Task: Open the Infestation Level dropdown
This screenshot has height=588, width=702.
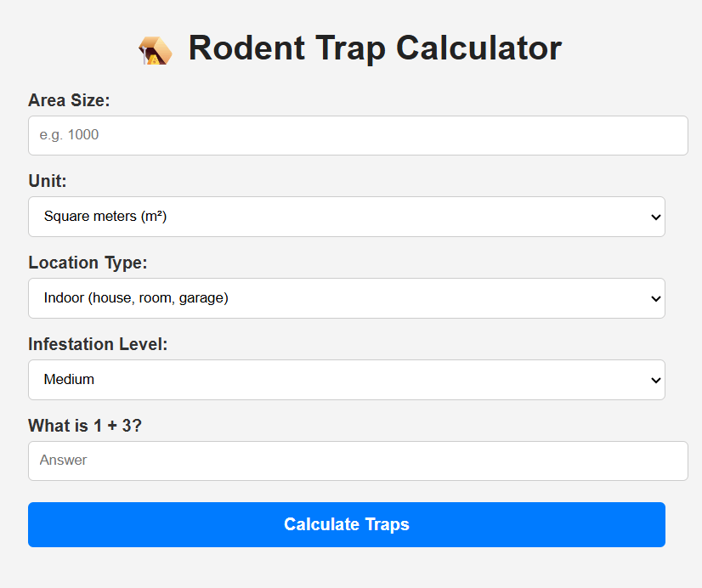Action: [x=346, y=381]
